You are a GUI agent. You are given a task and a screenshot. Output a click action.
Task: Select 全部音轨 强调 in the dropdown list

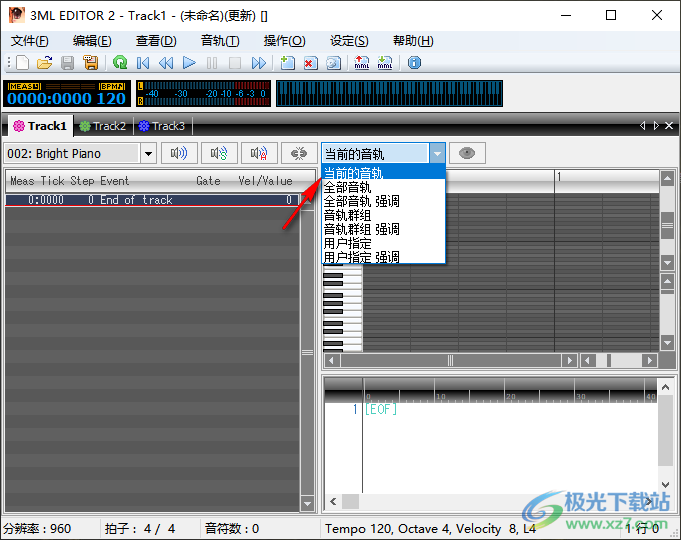[x=384, y=201]
